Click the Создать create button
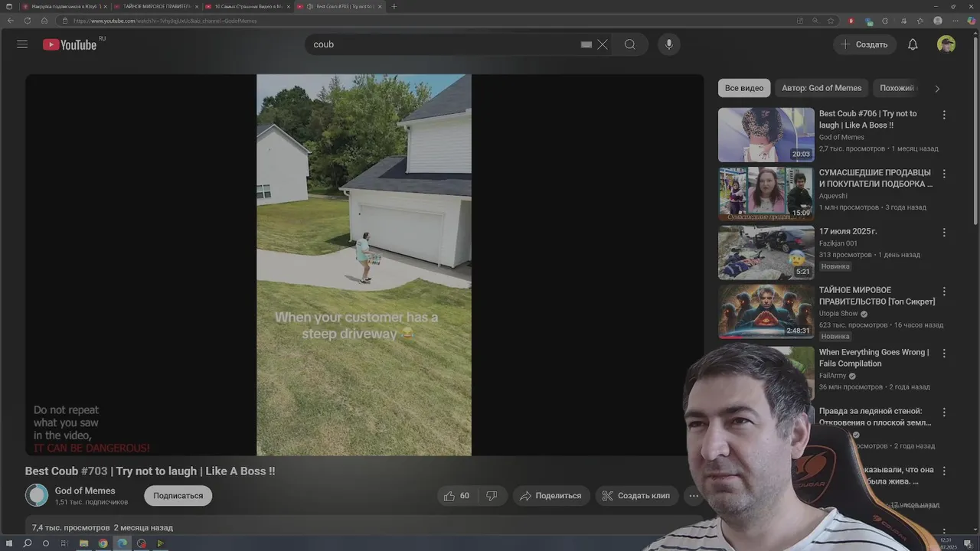 pos(864,44)
